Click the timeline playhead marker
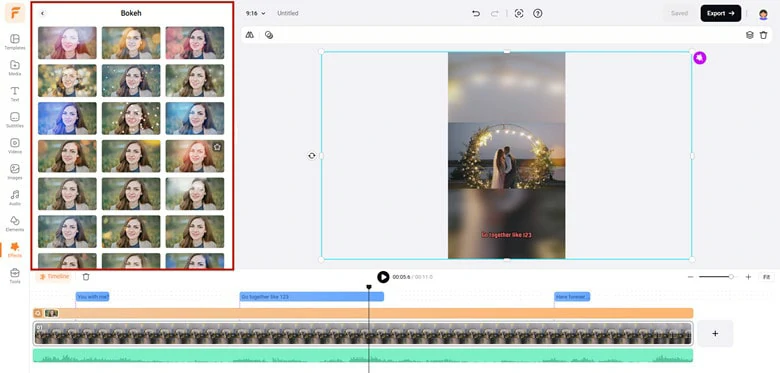Screen dimensions: 780x373 click(x=369, y=287)
